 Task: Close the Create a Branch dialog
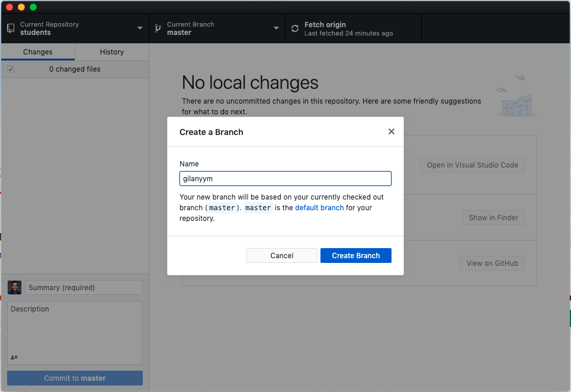point(392,131)
